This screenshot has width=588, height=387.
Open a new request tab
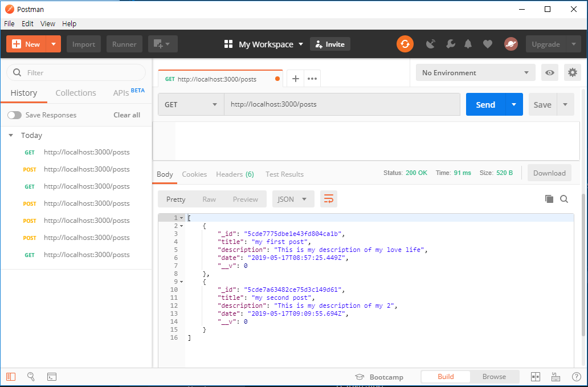point(296,79)
